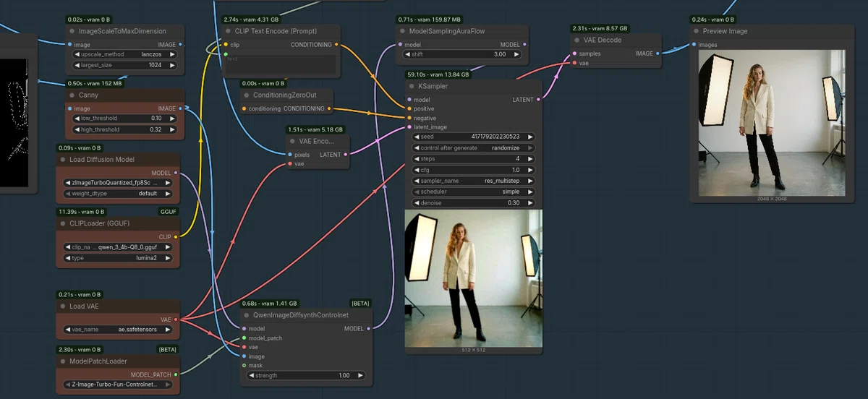Decrease the denoise value with left arrow

pyautogui.click(x=416, y=203)
